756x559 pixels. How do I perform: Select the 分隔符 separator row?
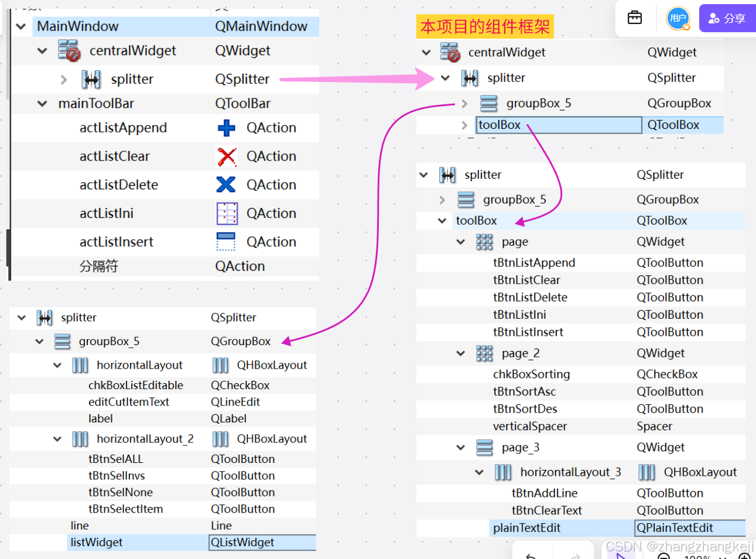tap(165, 267)
